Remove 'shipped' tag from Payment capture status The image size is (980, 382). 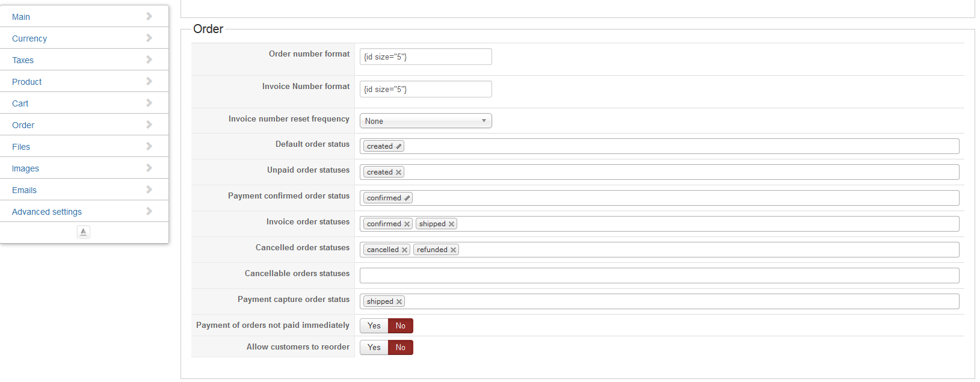tap(399, 302)
